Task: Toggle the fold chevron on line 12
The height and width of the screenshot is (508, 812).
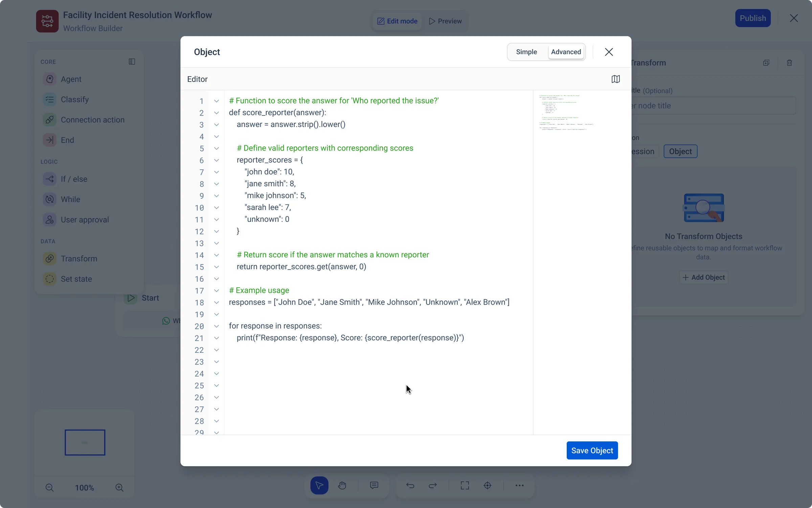Action: [x=217, y=231]
